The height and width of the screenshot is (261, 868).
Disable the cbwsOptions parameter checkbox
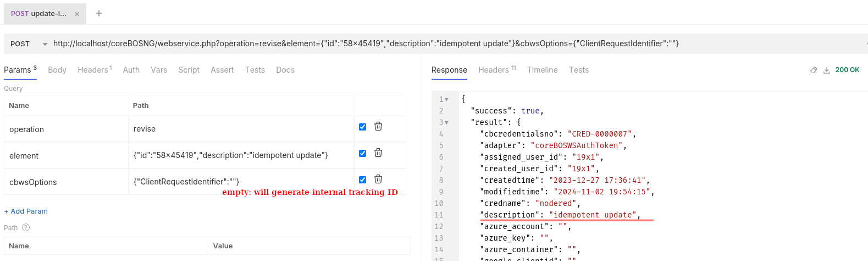362,180
